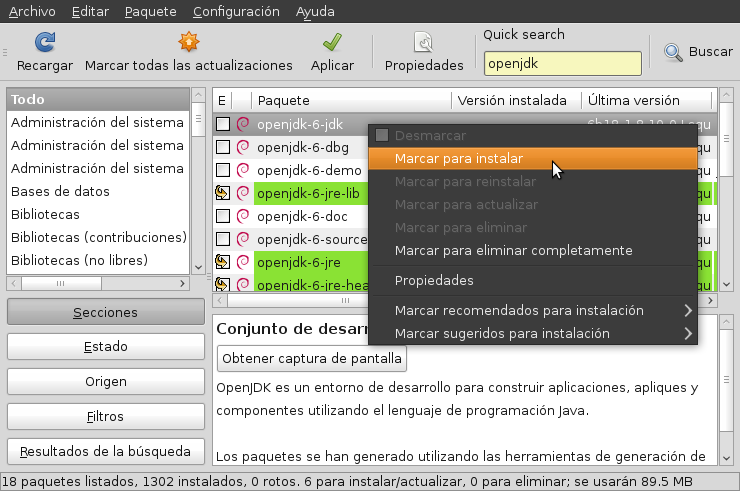Click the install-marked status box for openjdk-6-jre-lib
Screen dimensions: 740x491
[x=222, y=193]
